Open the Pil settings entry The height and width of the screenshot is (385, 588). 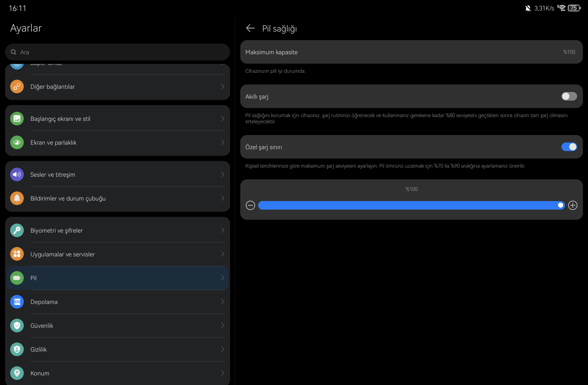click(x=118, y=278)
